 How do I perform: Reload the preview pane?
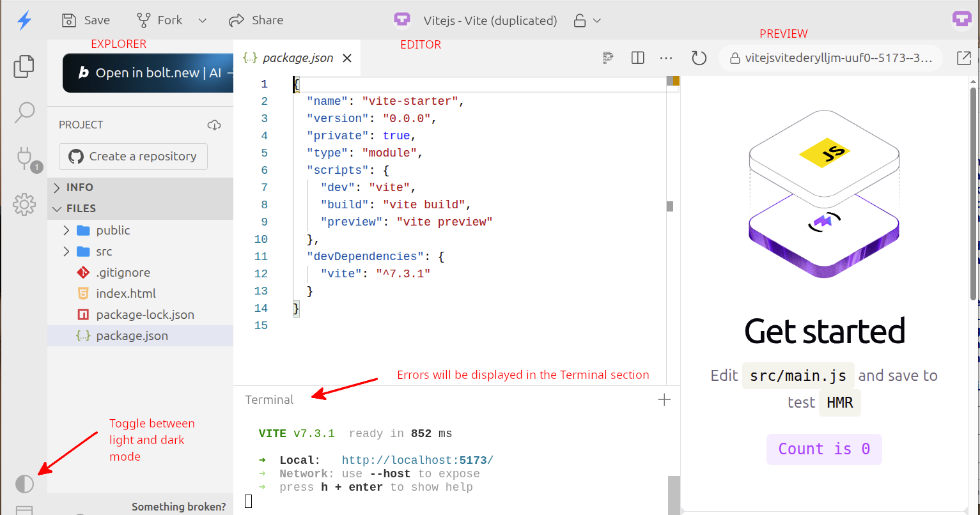tap(699, 58)
